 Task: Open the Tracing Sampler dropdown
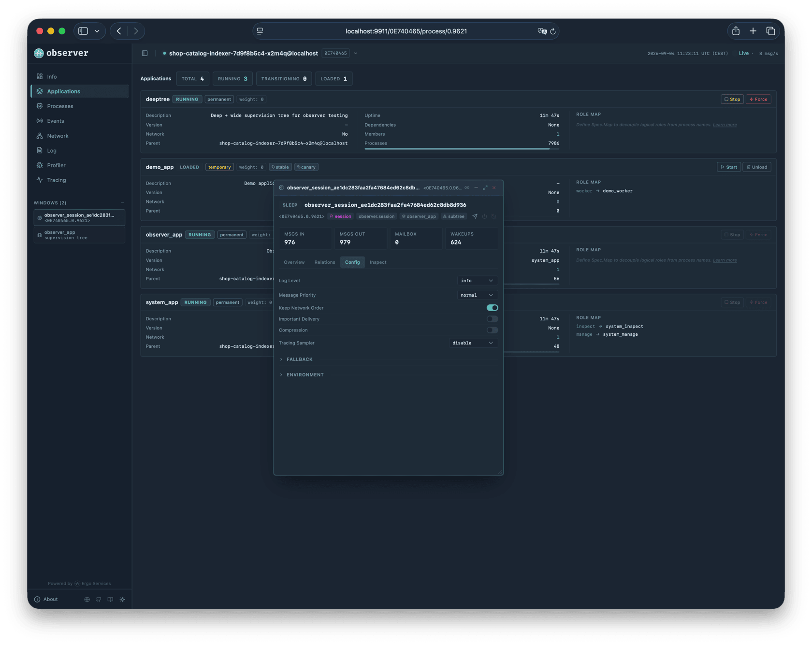[473, 343]
